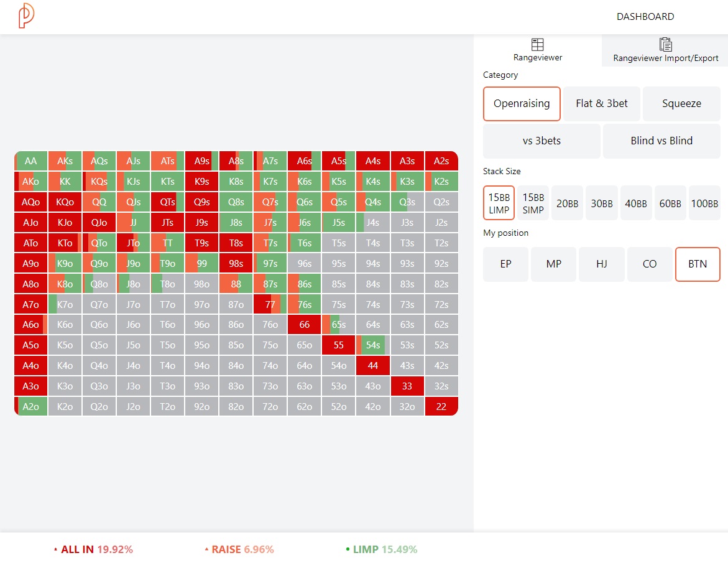Open Rangeviewer Import/Export clipboard icon
This screenshot has height=563, width=728.
click(665, 45)
